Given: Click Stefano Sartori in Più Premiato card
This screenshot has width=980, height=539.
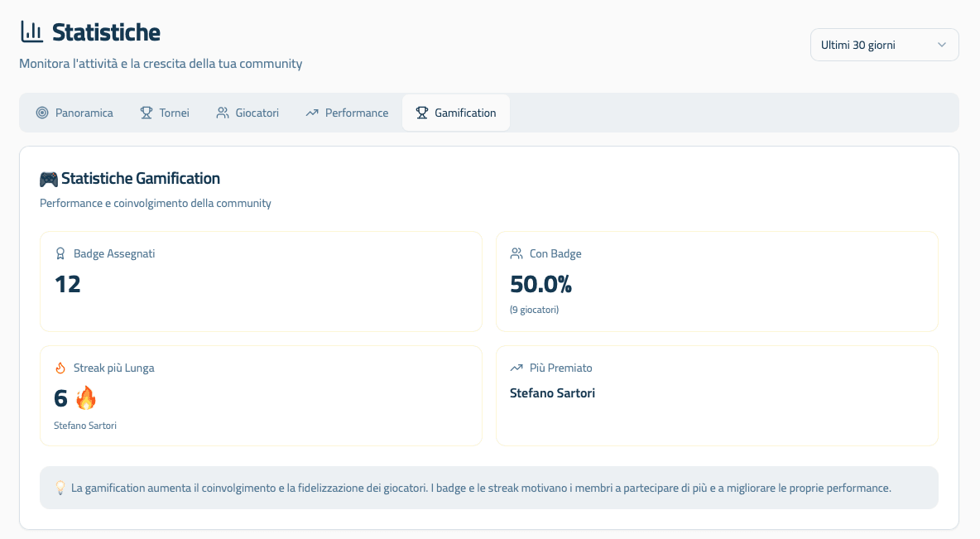Looking at the screenshot, I should coord(552,393).
